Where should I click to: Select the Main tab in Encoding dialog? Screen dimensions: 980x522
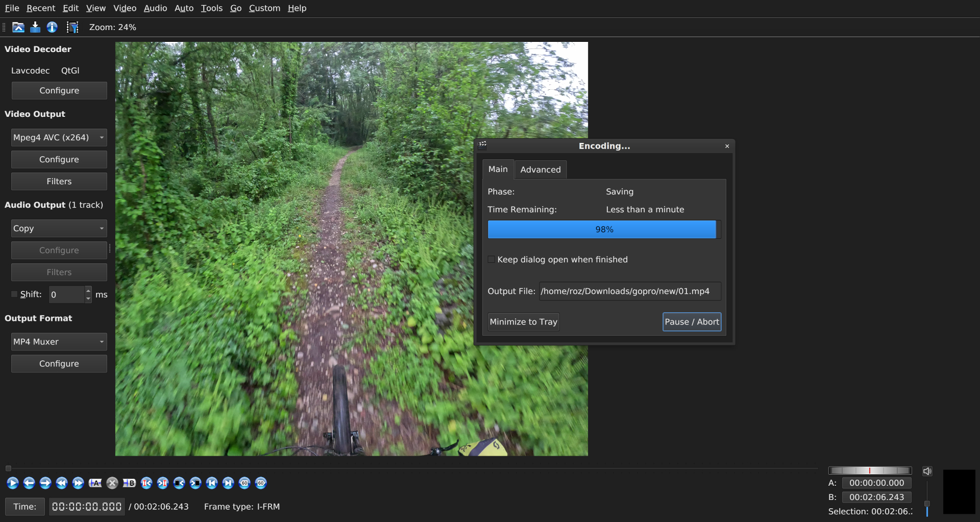(x=498, y=169)
